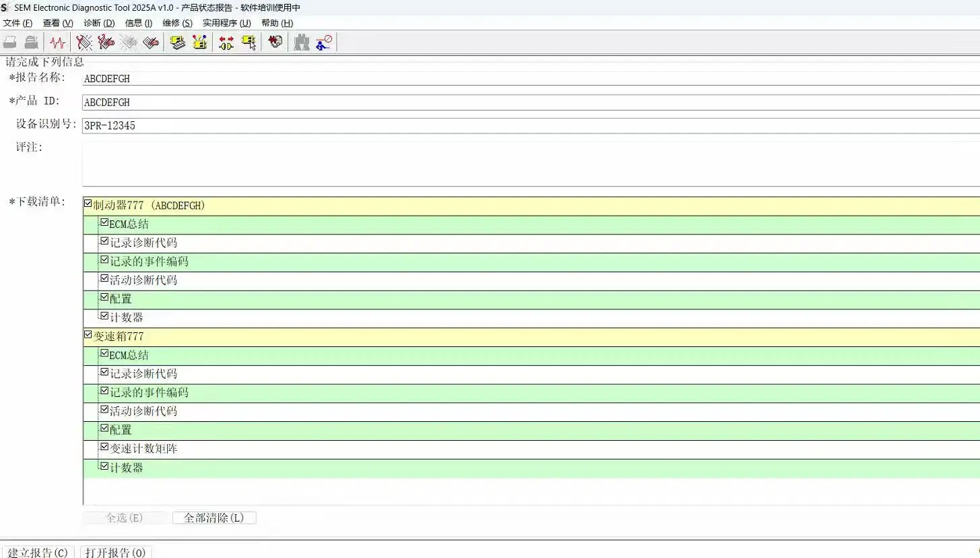Click the SEM application logo in title bar

[5, 7]
